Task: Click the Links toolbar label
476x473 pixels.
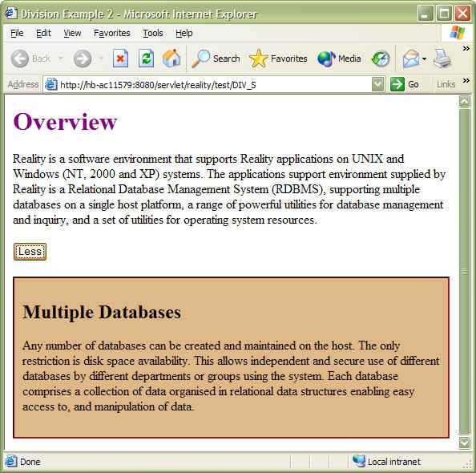Action: [x=446, y=84]
